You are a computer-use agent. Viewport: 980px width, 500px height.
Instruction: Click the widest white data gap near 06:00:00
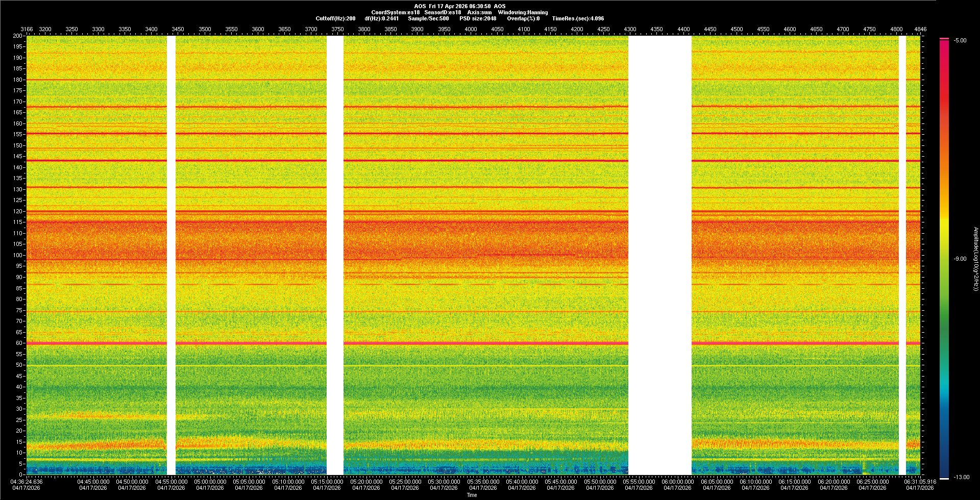point(659,255)
